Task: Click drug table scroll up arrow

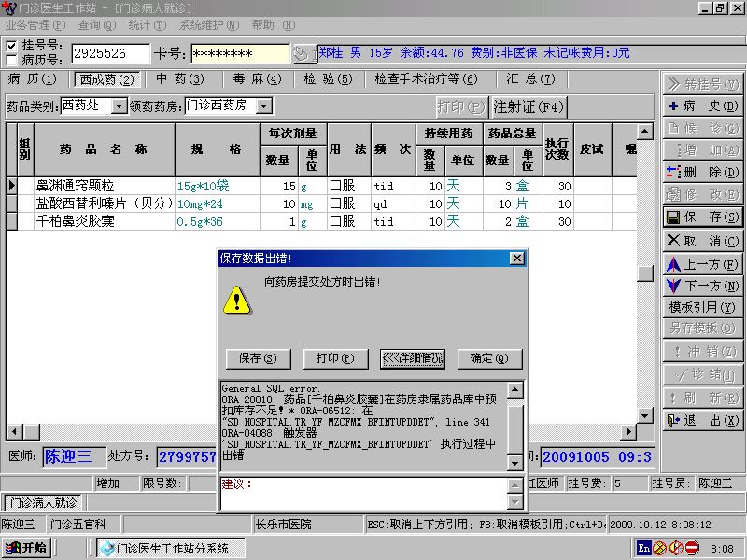Action: click(645, 131)
